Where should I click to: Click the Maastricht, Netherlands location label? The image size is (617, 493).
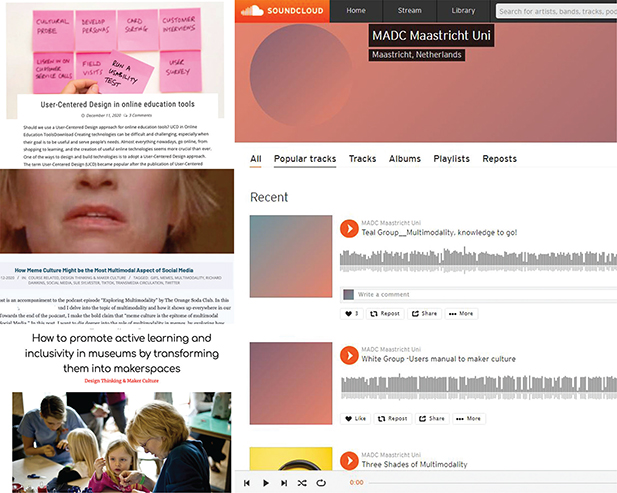point(417,55)
